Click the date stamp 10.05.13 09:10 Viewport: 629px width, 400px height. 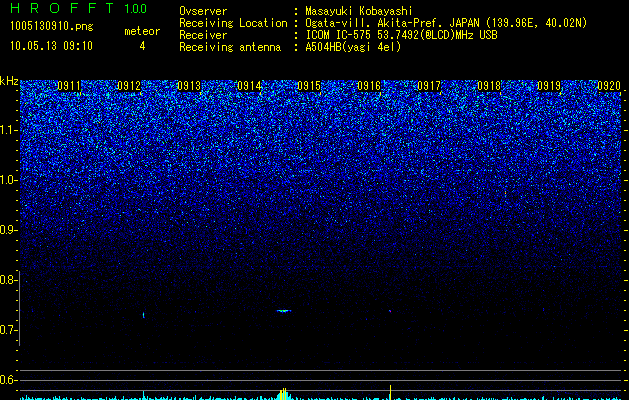click(x=51, y=46)
